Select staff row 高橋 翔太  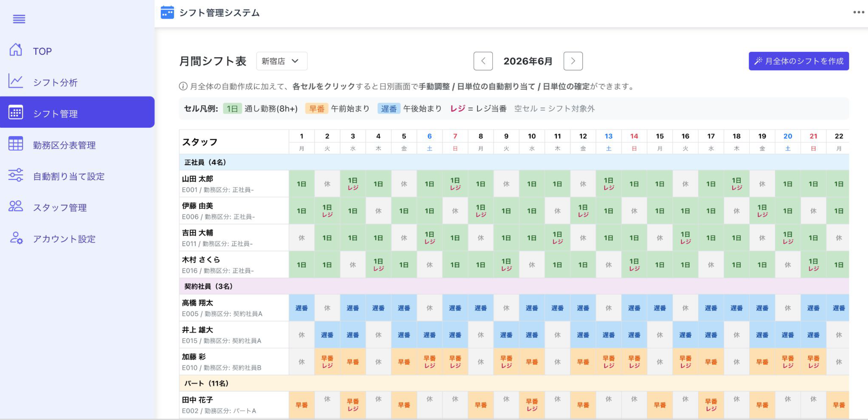[234, 308]
